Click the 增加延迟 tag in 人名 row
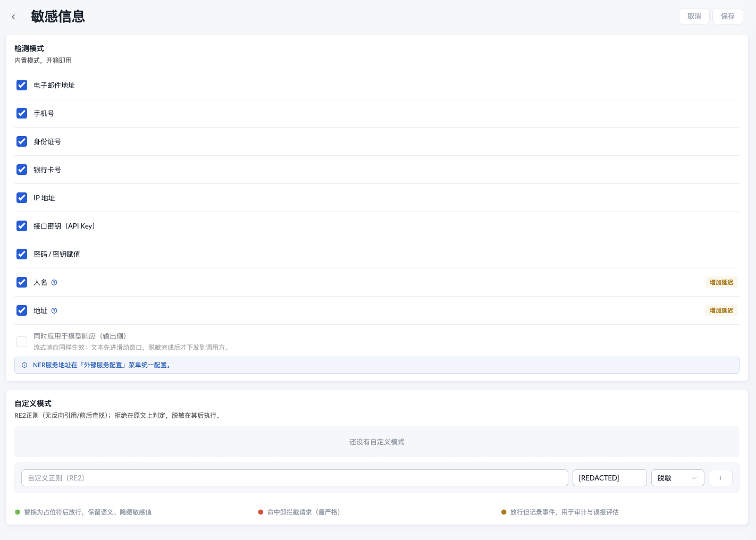Screen dimensions: 756x540 point(721,282)
